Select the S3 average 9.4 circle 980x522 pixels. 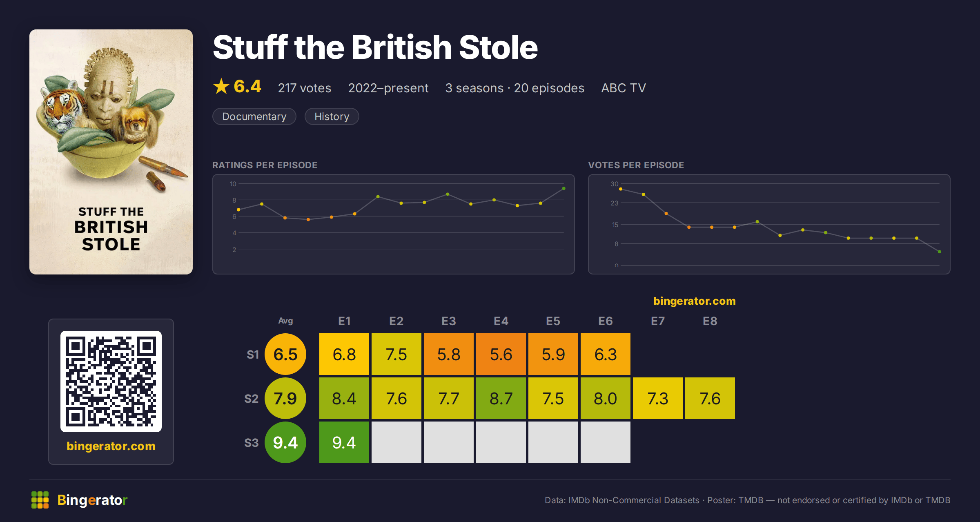[285, 442]
